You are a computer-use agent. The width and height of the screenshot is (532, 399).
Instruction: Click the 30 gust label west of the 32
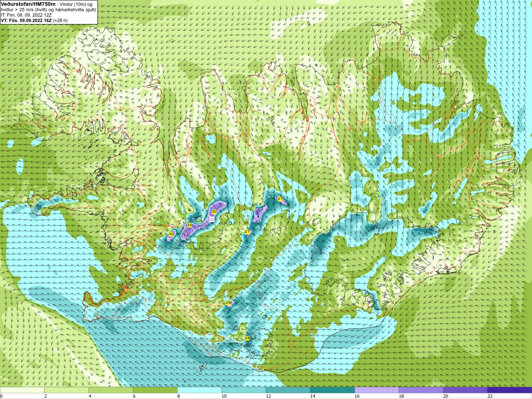[171, 234]
